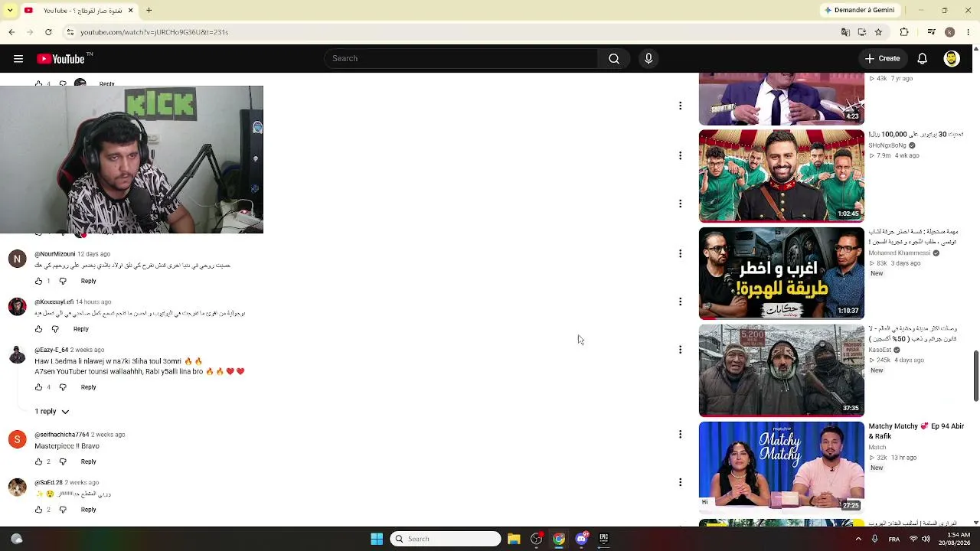Dislike the 'Masterpiece !! Bravo' comment
Image resolution: width=980 pixels, height=551 pixels.
click(x=63, y=462)
